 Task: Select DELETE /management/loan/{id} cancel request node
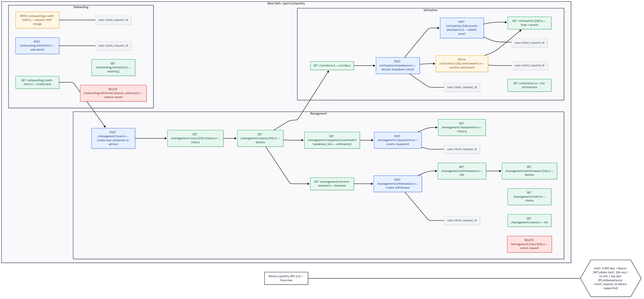coord(529,244)
